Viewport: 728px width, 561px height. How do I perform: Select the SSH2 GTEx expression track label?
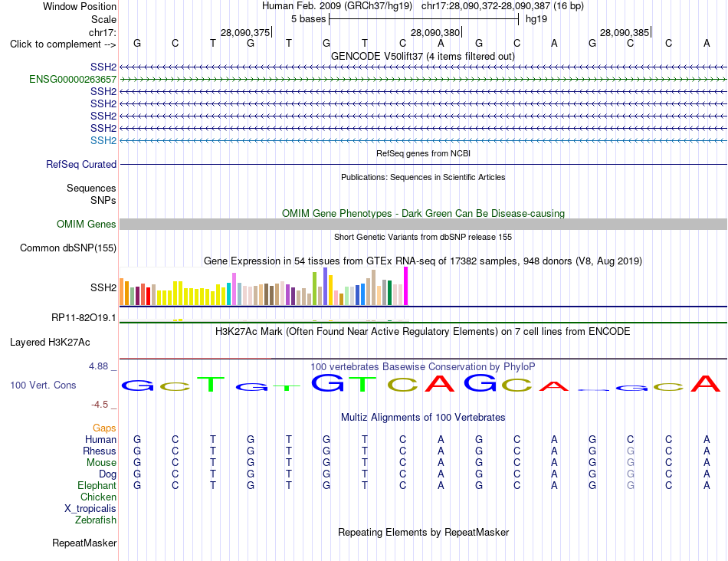[x=103, y=288]
